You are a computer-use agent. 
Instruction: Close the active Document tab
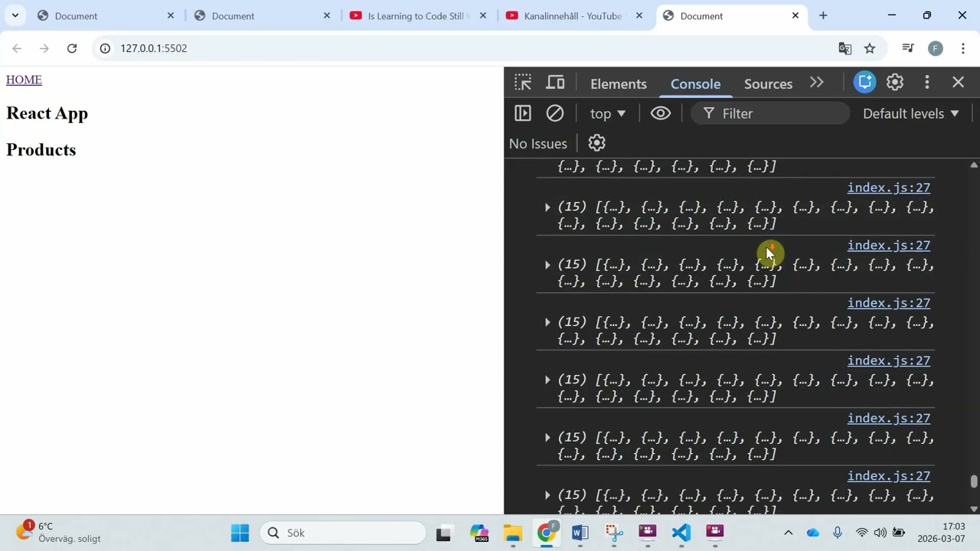[x=795, y=15]
